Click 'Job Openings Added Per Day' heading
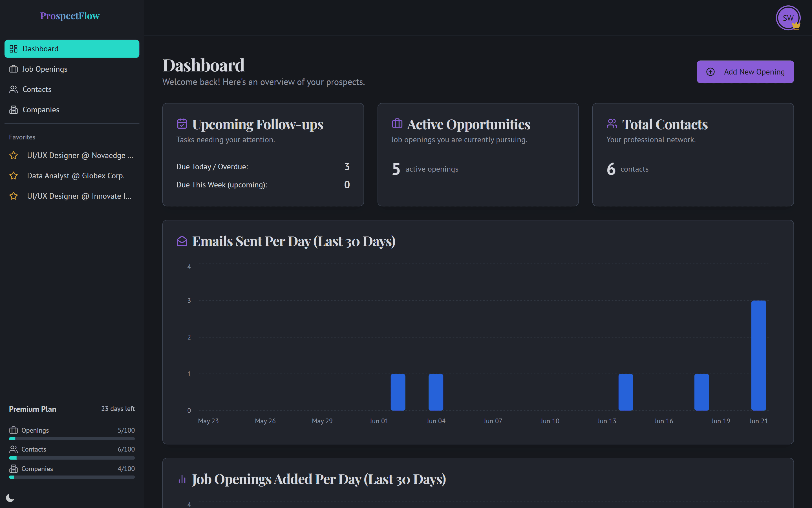This screenshot has height=508, width=812. [x=319, y=479]
